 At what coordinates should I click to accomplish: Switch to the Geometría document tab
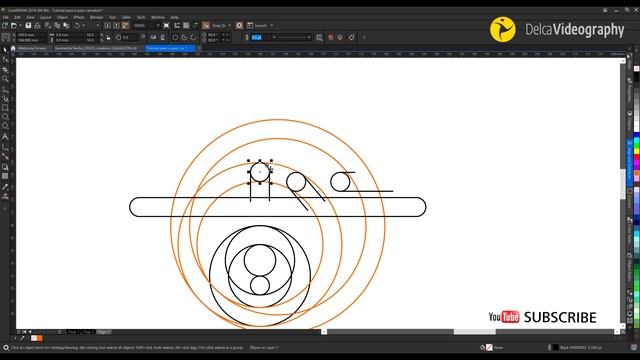[96, 48]
